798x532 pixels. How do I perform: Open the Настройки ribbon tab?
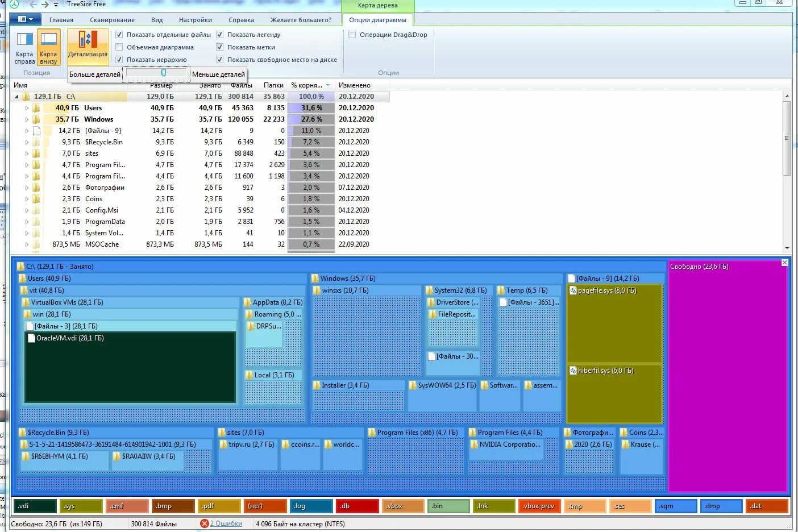pos(196,20)
